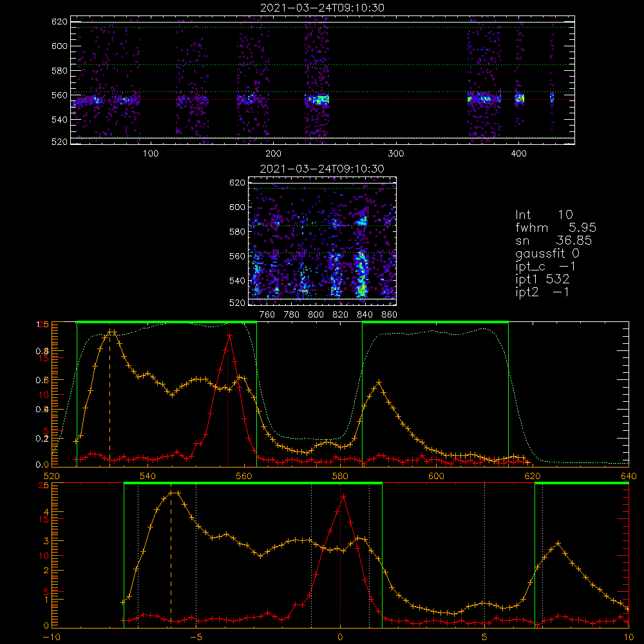Click x-axis label 400 under top spectrogram
644x644 pixels.
518,154
